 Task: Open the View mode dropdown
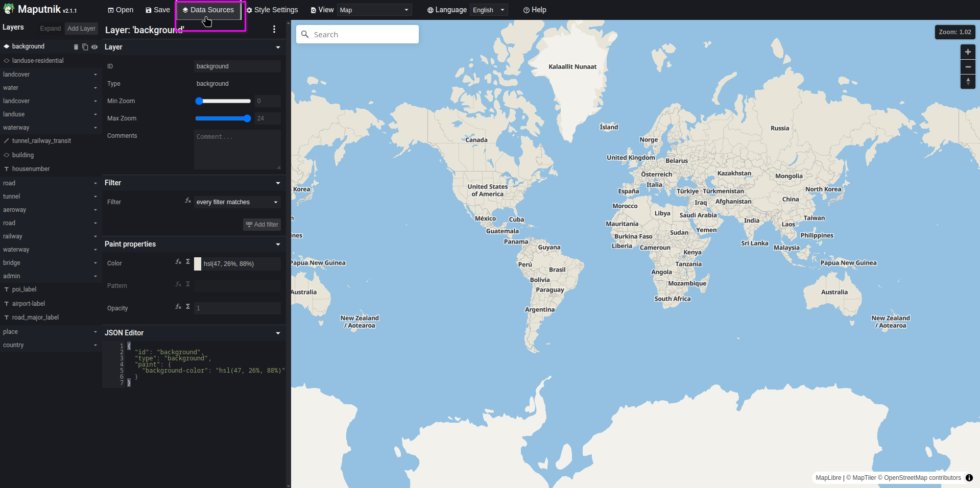(374, 10)
